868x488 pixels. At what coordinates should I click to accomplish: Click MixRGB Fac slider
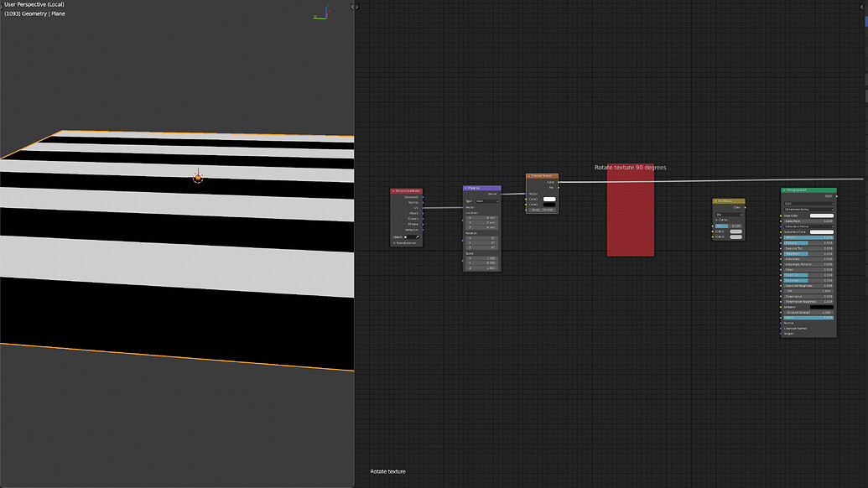(x=729, y=226)
